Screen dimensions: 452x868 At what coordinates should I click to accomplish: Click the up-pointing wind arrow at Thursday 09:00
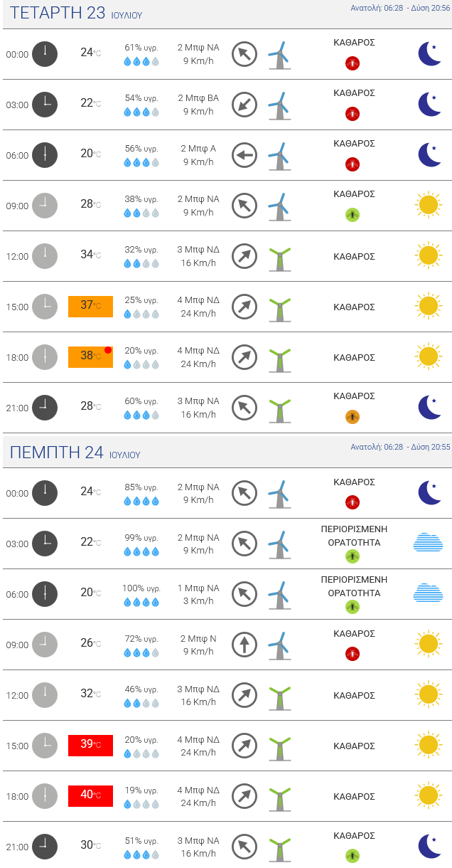[x=244, y=645]
